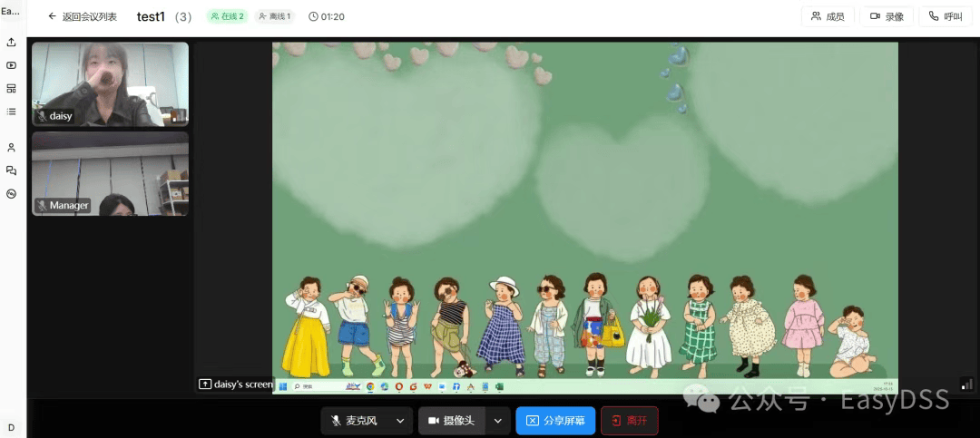Image resolution: width=980 pixels, height=438 pixels.
Task: Select the layout grid icon in sidebar
Action: point(11,89)
